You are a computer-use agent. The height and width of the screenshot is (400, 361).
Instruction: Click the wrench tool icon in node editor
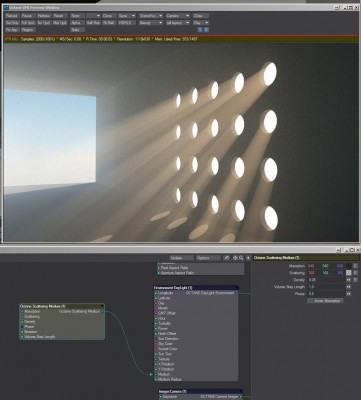click(226, 258)
